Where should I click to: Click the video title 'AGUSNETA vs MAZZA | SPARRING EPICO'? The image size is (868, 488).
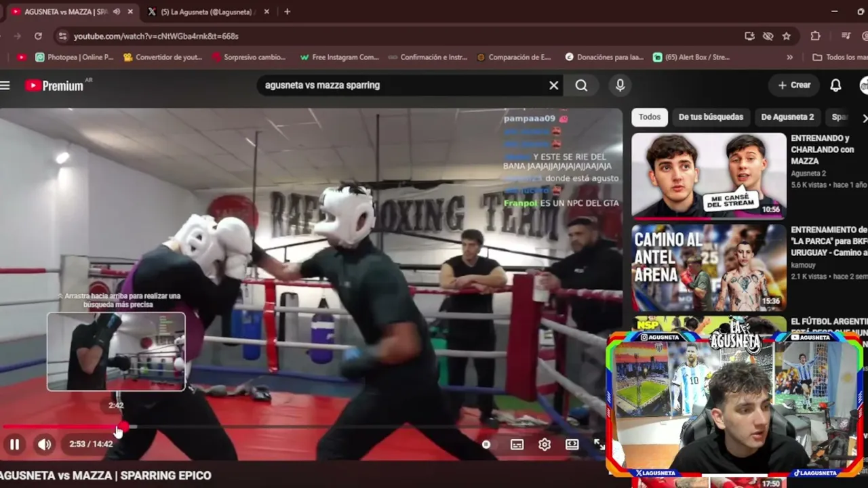click(106, 476)
